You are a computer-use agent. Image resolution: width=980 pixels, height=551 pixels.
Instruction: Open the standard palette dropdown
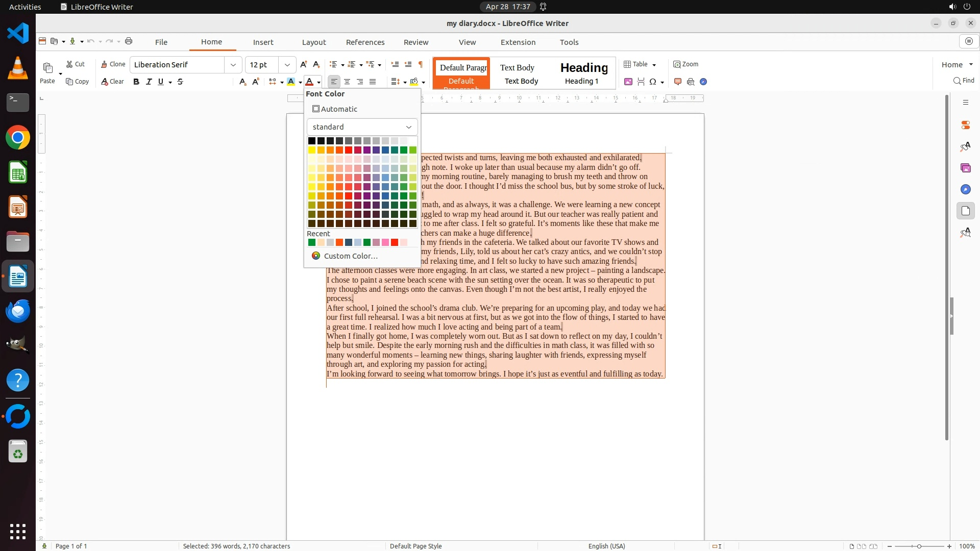tap(362, 127)
